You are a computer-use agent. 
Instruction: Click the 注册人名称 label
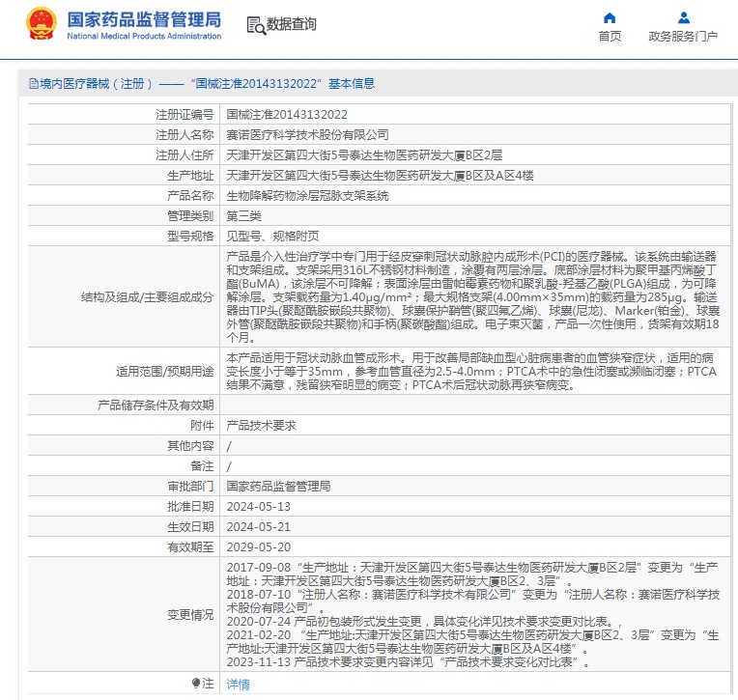coord(184,134)
